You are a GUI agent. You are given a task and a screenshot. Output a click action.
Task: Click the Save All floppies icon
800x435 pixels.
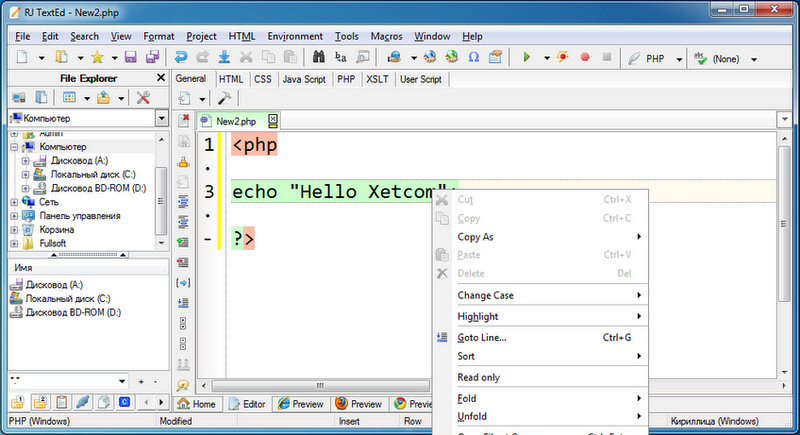[x=152, y=57]
